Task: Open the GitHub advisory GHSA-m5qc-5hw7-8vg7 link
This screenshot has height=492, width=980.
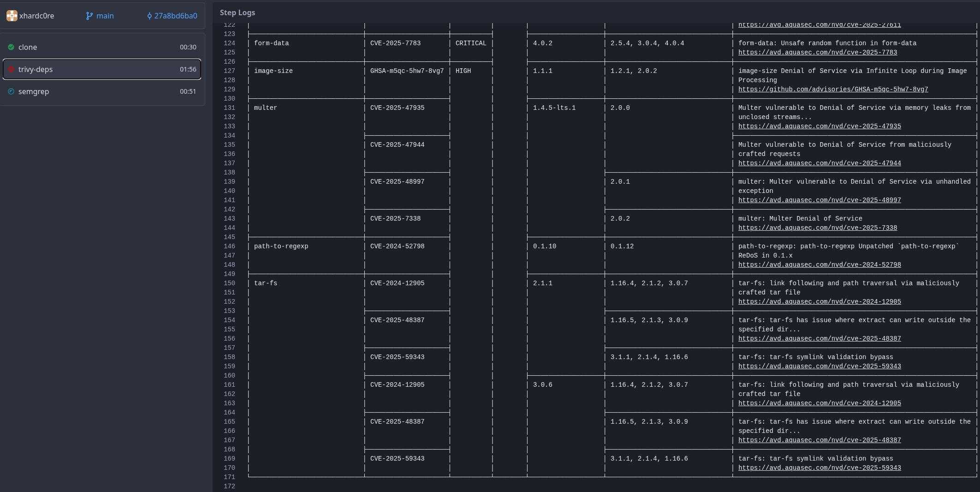Action: 833,90
